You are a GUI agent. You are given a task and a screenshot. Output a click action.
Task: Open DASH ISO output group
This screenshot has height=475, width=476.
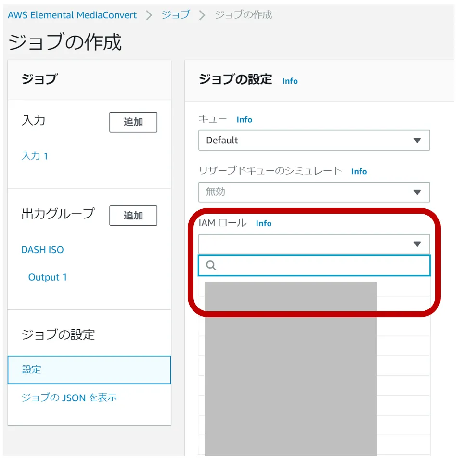click(x=42, y=250)
